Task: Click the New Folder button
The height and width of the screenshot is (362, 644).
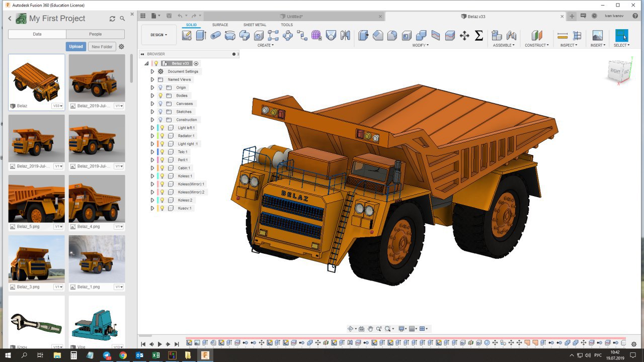Action: point(102,47)
